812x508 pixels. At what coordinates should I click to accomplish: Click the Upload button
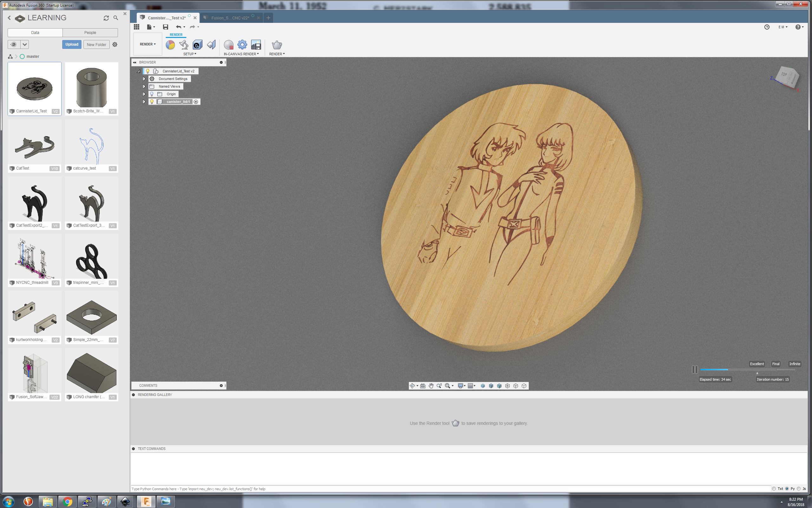(72, 44)
